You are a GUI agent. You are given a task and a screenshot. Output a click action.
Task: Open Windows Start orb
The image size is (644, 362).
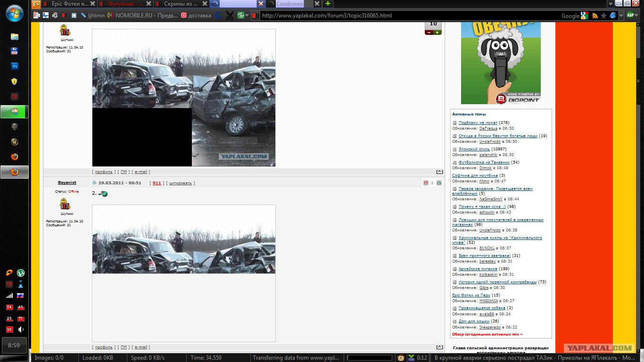[15, 14]
